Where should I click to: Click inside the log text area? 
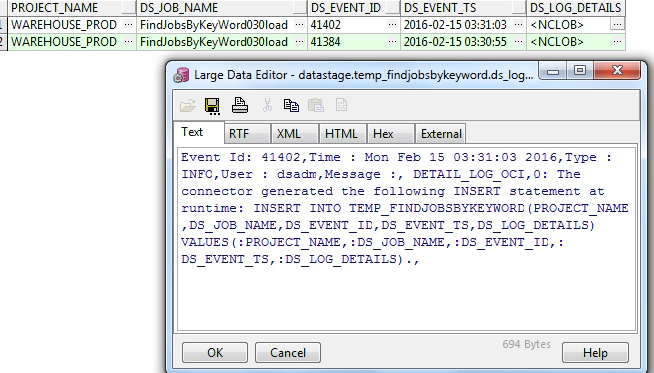(407, 239)
